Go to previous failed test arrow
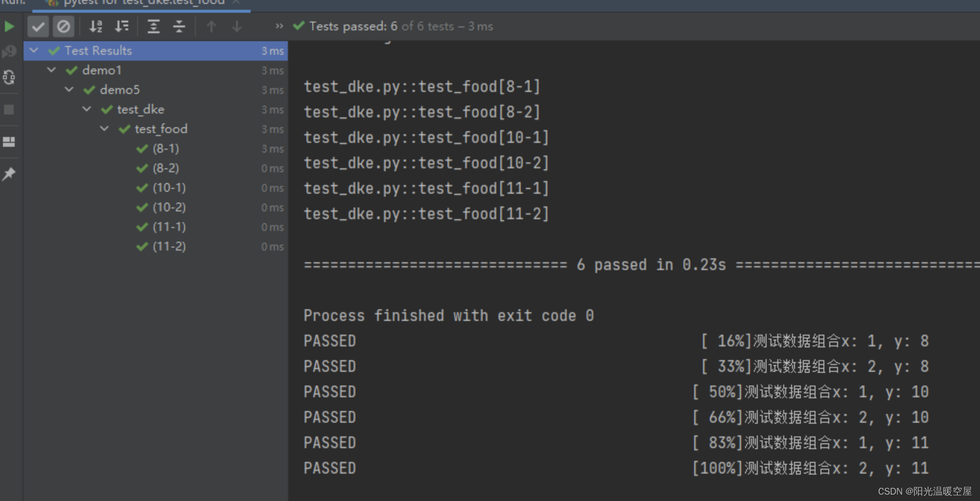Image resolution: width=980 pixels, height=501 pixels. (x=211, y=26)
